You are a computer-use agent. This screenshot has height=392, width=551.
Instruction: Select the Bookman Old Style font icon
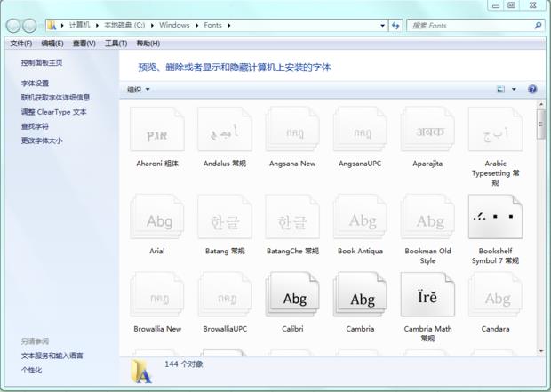pyautogui.click(x=427, y=217)
